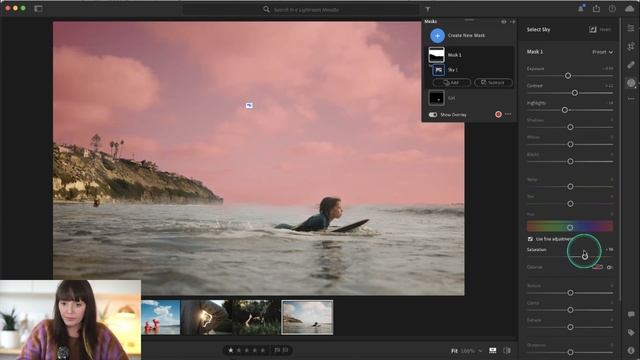Screen dimensions: 640x360
Task: Click the filter funnel icon beside search
Action: coord(428,9)
